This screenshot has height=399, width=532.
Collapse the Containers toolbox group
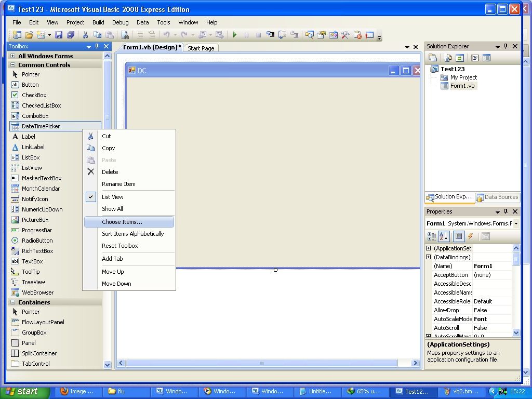pos(12,302)
